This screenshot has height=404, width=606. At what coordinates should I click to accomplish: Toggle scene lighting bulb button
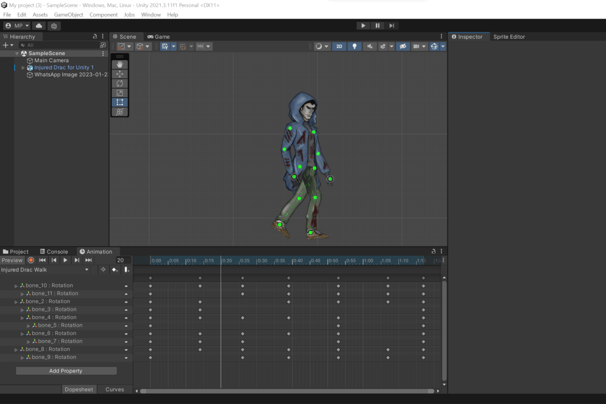pos(354,46)
